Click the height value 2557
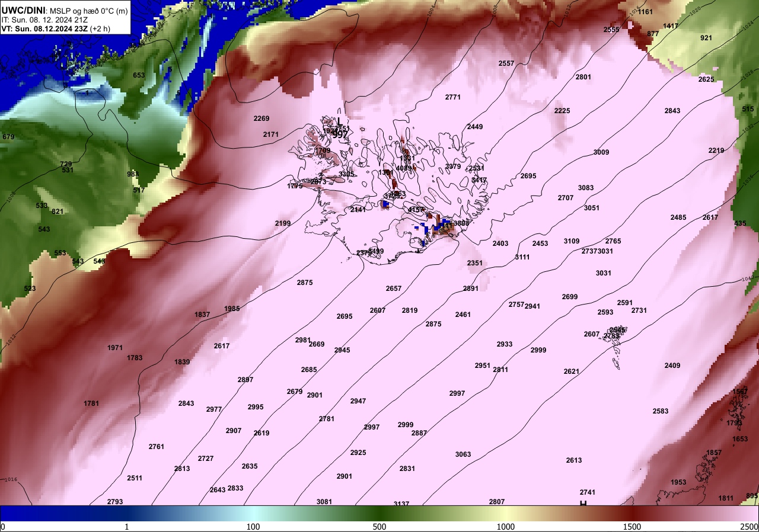 (506, 63)
